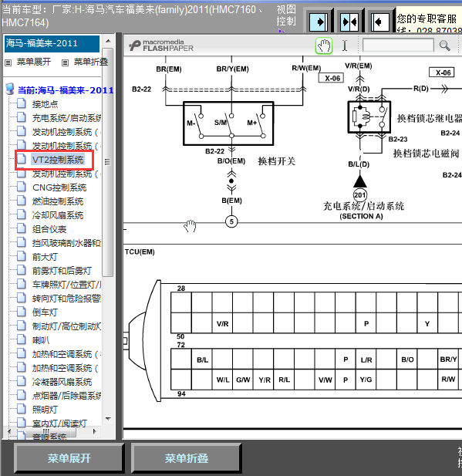
Task: Click the computer icon of tree root
Action: [x=10, y=89]
